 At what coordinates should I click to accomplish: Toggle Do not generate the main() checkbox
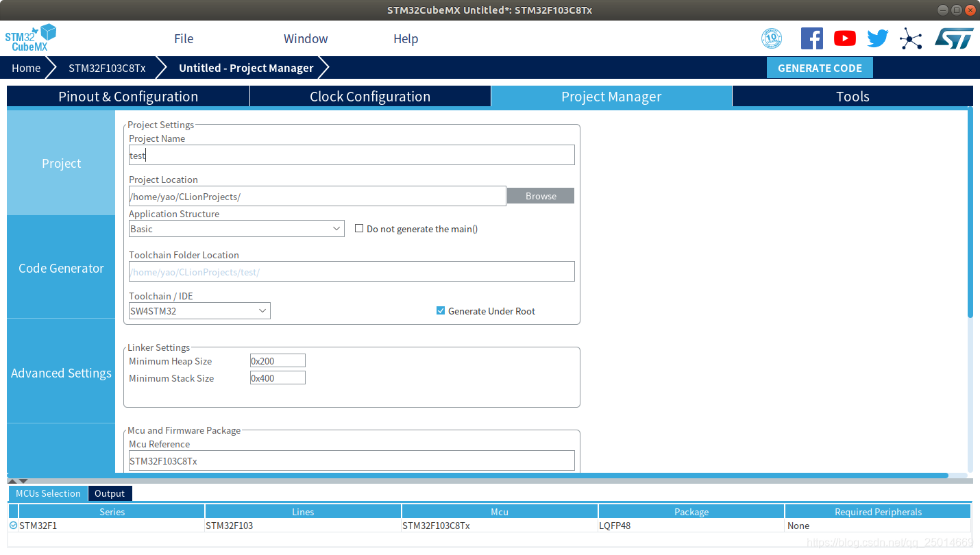[358, 228]
